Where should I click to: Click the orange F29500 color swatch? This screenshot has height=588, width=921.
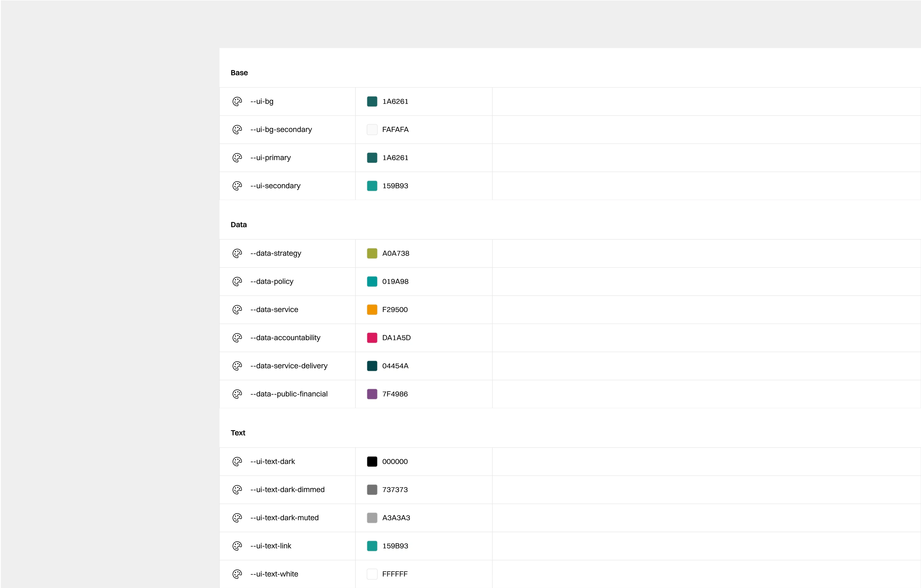coord(372,309)
